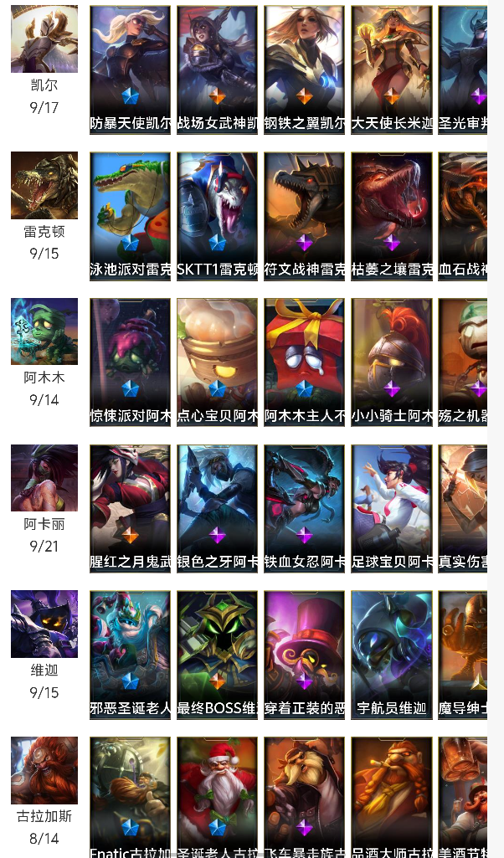Open 大天使长米迦 skin card
504x858 pixels.
tap(391, 70)
